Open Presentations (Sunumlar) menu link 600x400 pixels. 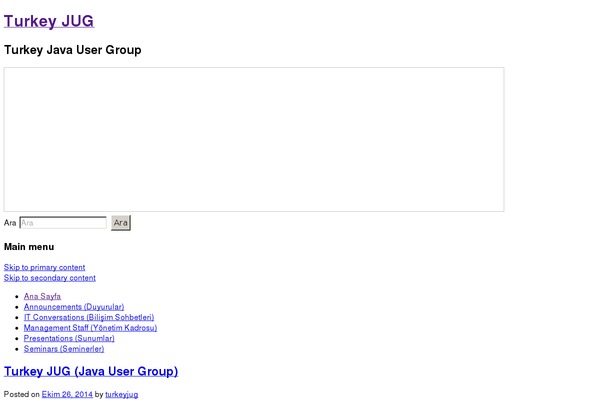tap(69, 338)
